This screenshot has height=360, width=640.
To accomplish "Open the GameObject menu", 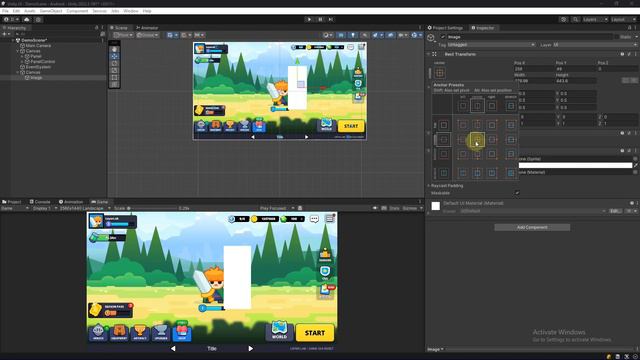I will point(51,11).
